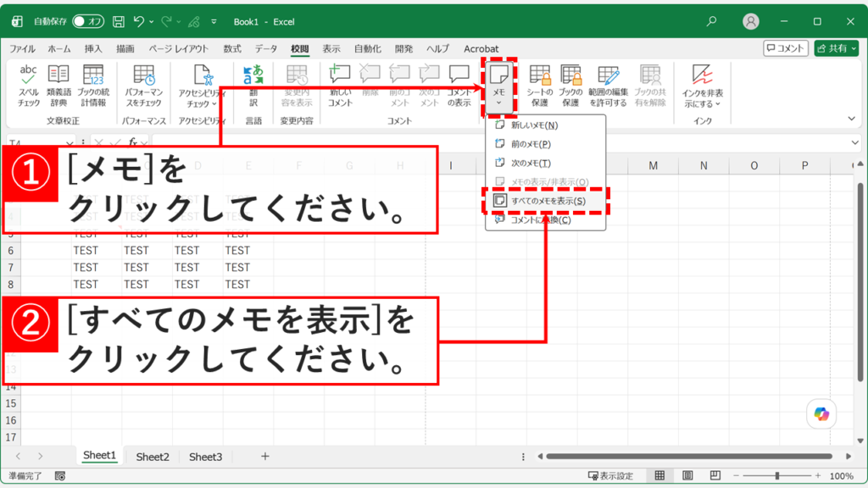Switch to the Formulas (数式) tab
Image resolution: width=868 pixels, height=488 pixels.
(x=232, y=48)
